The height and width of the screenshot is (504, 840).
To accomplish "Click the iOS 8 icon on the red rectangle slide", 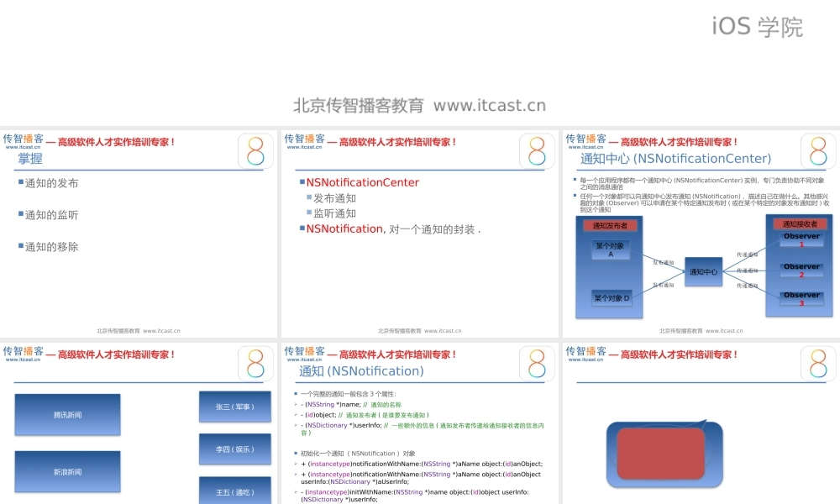I will pos(818,364).
